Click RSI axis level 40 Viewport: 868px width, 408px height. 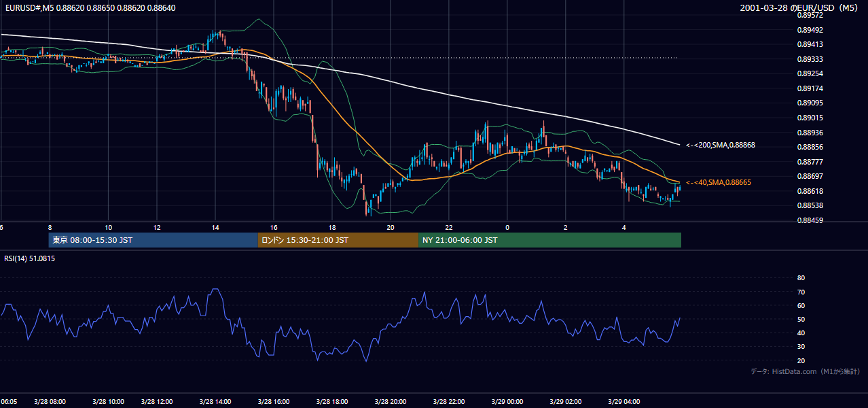(801, 333)
